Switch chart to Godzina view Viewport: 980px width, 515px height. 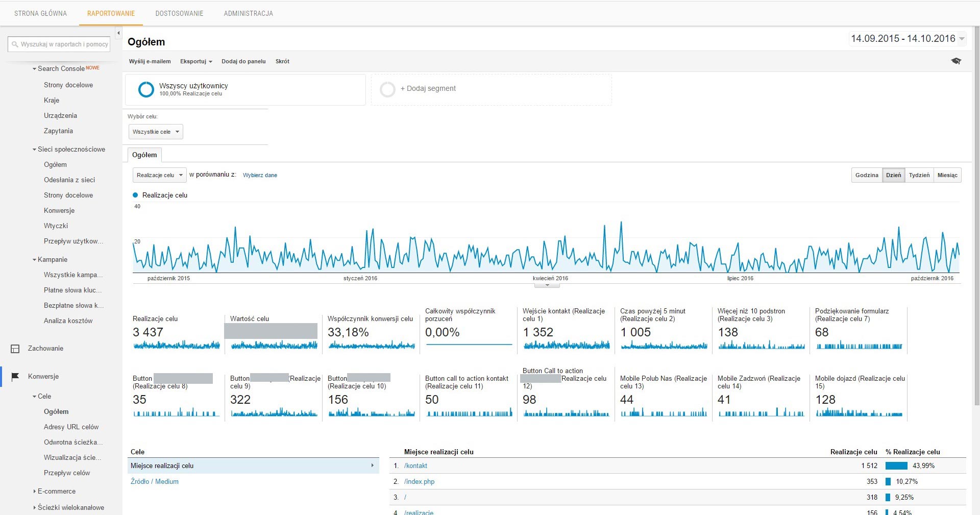click(x=867, y=175)
